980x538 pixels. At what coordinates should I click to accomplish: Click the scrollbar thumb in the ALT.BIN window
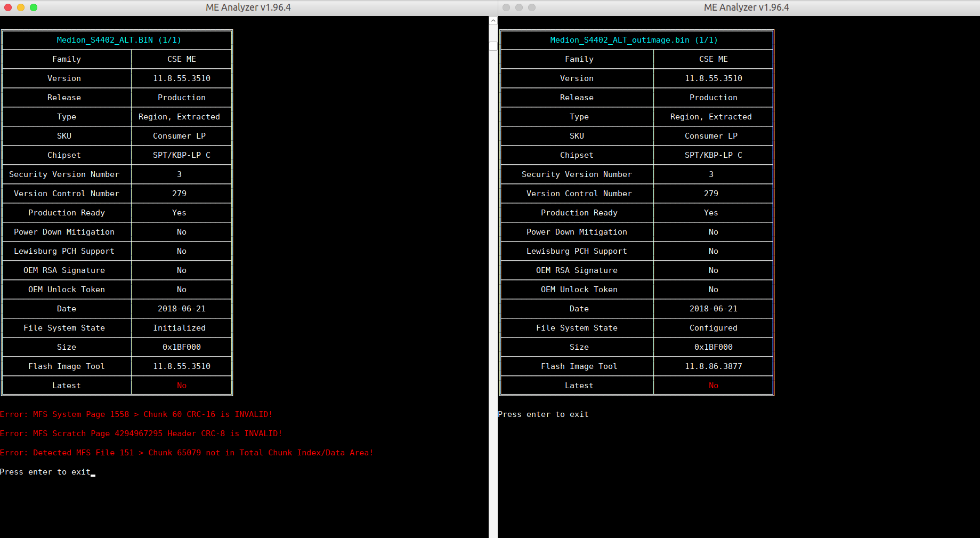[493, 46]
